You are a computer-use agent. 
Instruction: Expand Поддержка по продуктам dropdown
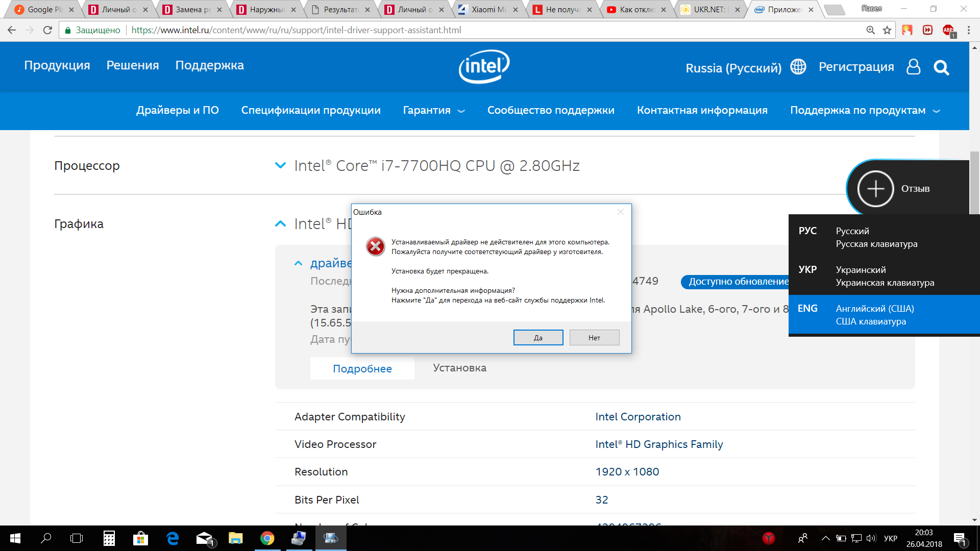[x=865, y=110]
